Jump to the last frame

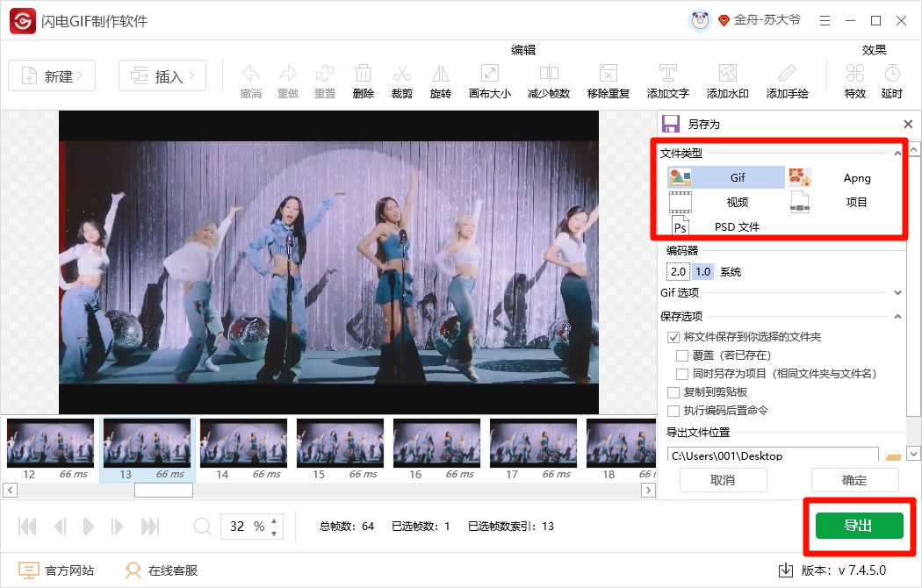[x=150, y=527]
